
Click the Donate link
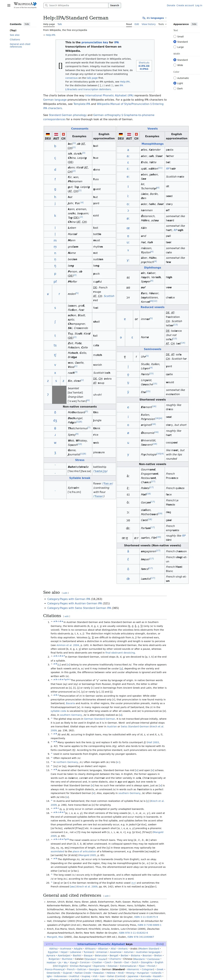tap(171, 5)
